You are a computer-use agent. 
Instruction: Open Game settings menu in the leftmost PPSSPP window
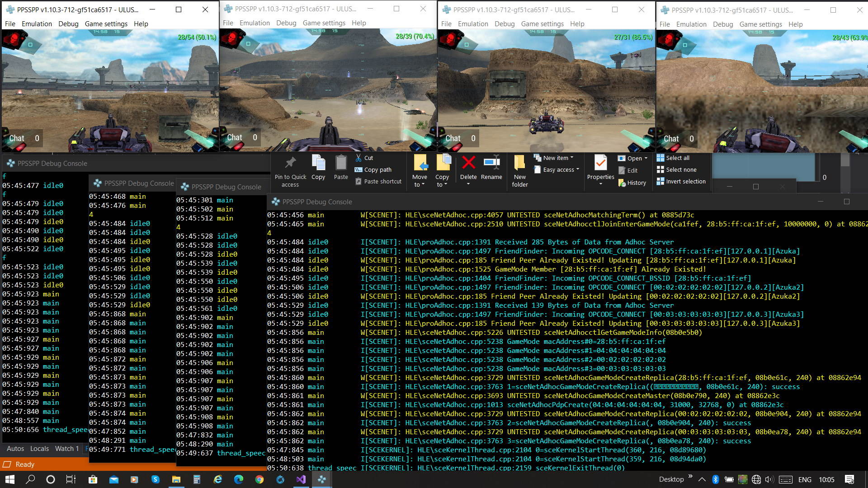pos(106,23)
